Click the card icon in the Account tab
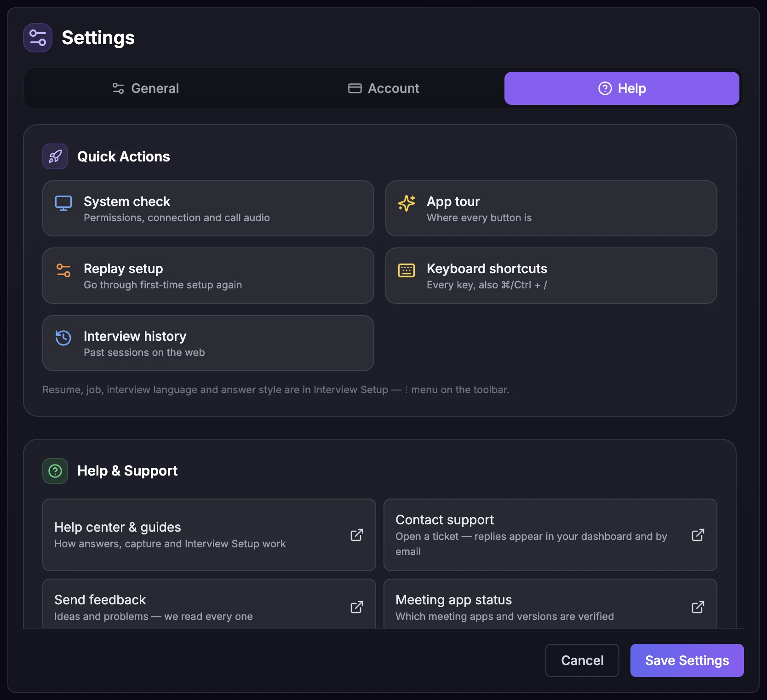This screenshot has height=700, width=767. (355, 88)
